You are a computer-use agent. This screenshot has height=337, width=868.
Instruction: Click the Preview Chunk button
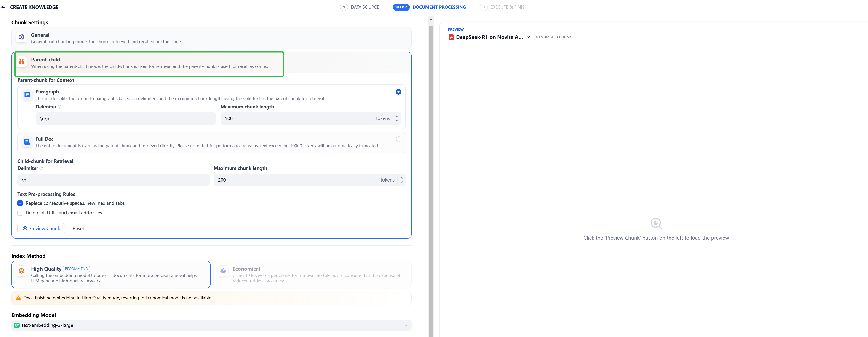coord(41,229)
